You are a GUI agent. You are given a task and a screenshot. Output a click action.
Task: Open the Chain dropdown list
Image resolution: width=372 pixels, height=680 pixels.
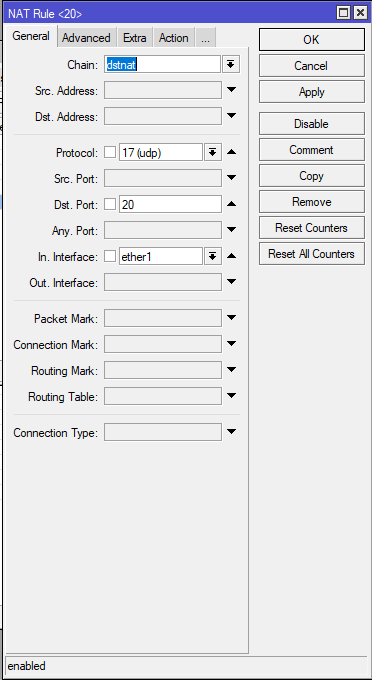tap(231, 65)
